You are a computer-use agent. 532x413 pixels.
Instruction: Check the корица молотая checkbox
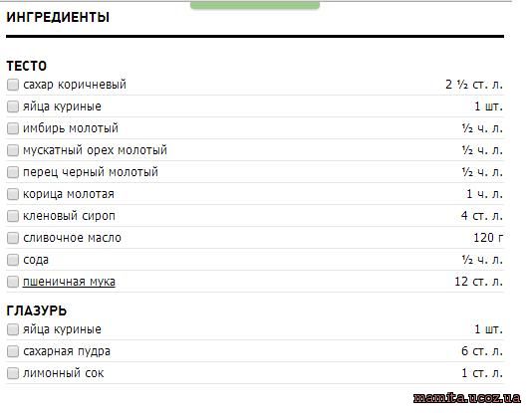pyautogui.click(x=13, y=194)
